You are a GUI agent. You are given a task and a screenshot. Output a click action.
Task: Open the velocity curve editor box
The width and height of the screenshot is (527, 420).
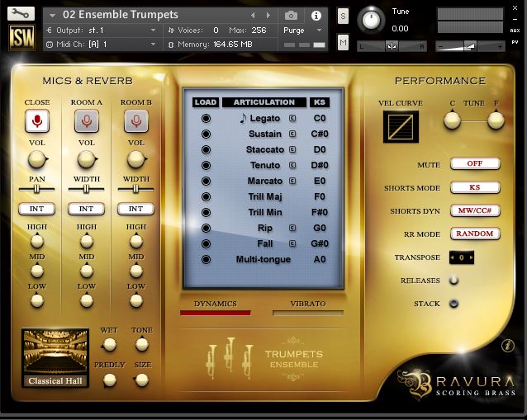(x=401, y=127)
